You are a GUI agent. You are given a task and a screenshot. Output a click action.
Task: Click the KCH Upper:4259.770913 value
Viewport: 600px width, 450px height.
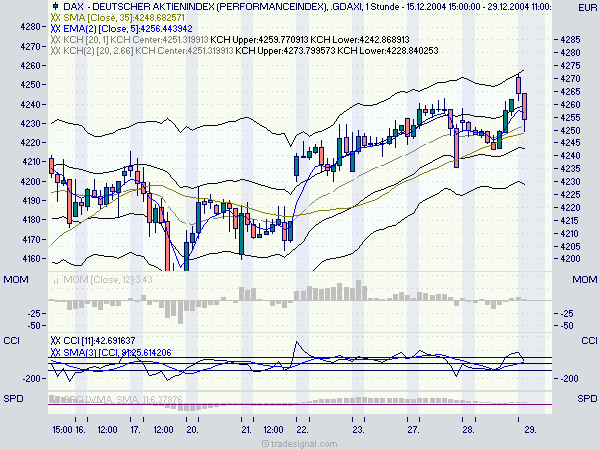(259, 40)
